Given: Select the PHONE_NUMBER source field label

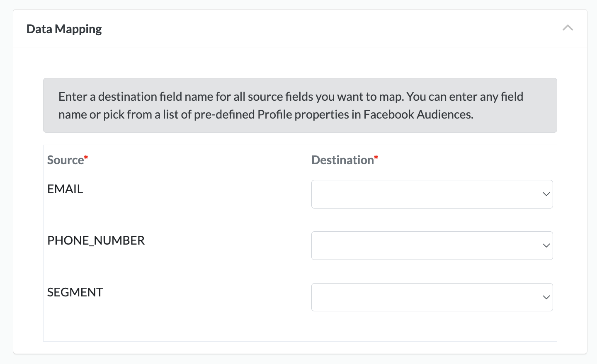Looking at the screenshot, I should [96, 240].
